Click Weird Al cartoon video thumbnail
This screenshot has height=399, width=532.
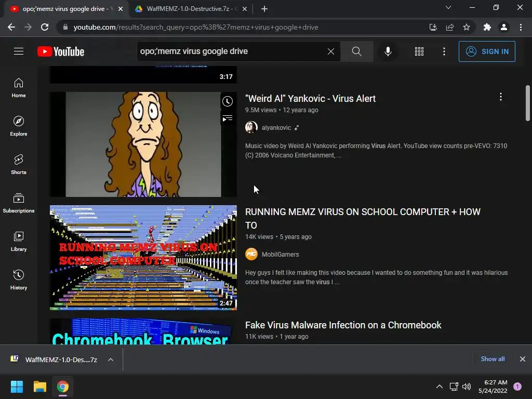coord(143,144)
